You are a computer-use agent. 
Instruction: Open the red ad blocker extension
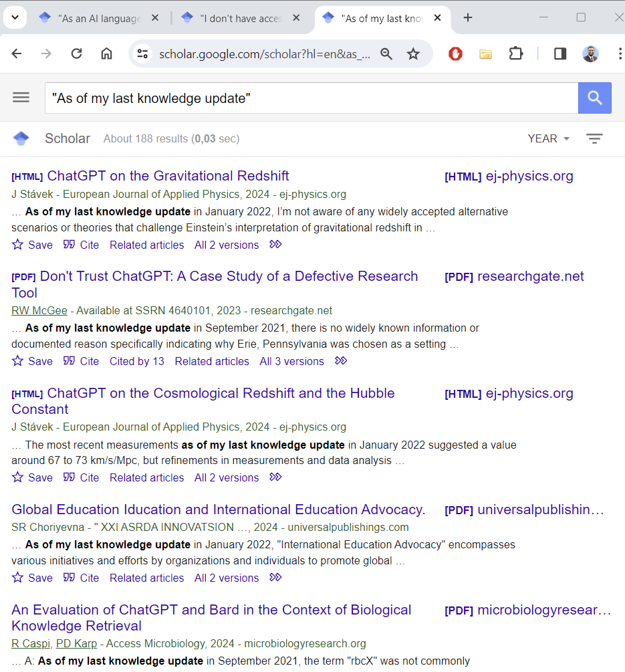point(455,53)
